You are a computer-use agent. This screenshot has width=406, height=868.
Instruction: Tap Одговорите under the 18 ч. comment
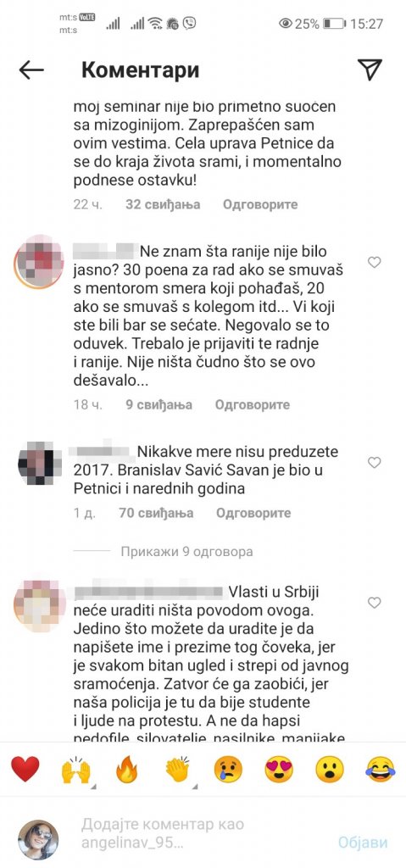tap(253, 404)
